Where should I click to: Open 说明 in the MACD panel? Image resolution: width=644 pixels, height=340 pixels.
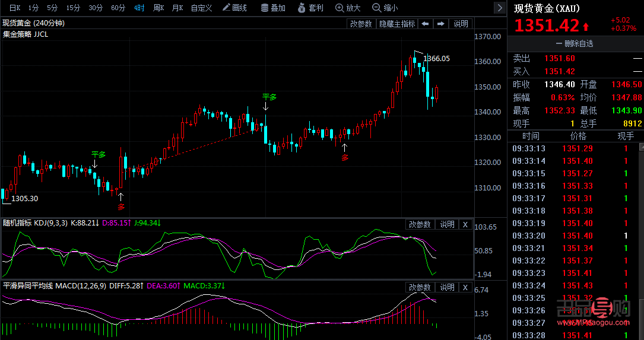point(448,287)
